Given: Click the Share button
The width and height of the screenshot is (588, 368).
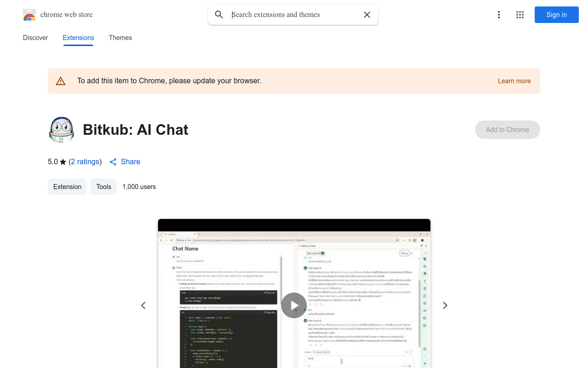Looking at the screenshot, I should click(x=125, y=162).
